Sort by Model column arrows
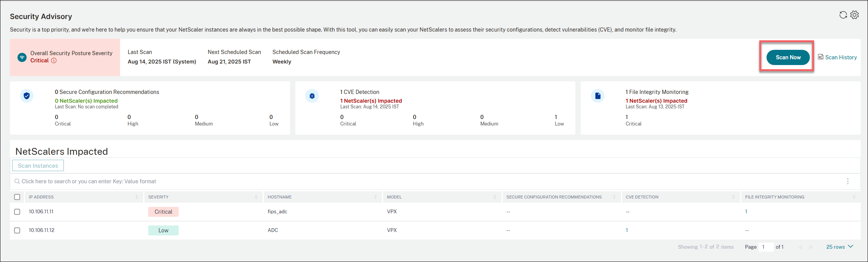868x262 pixels. [x=495, y=197]
